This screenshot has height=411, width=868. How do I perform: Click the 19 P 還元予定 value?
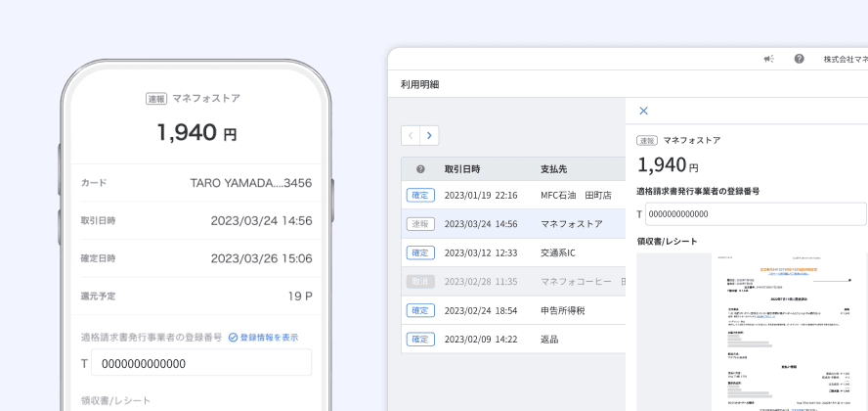click(300, 296)
